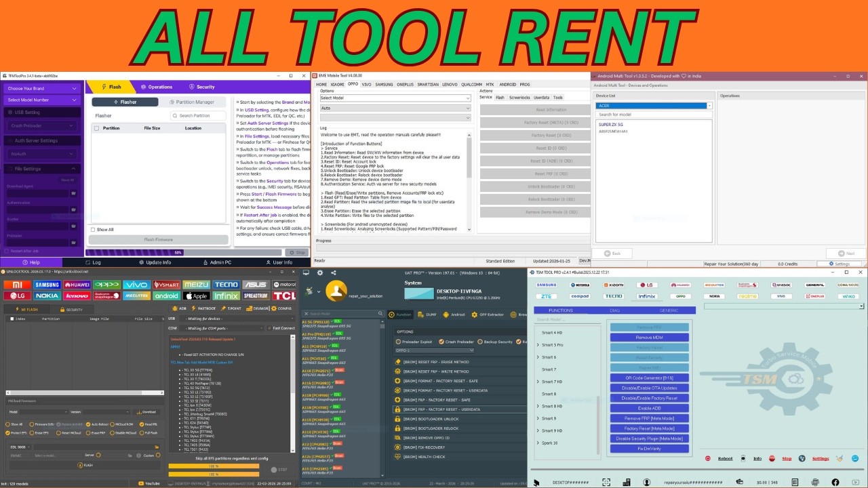Select the Realme brand in TSM Tool
This screenshot has height=488, width=868.
click(x=748, y=296)
